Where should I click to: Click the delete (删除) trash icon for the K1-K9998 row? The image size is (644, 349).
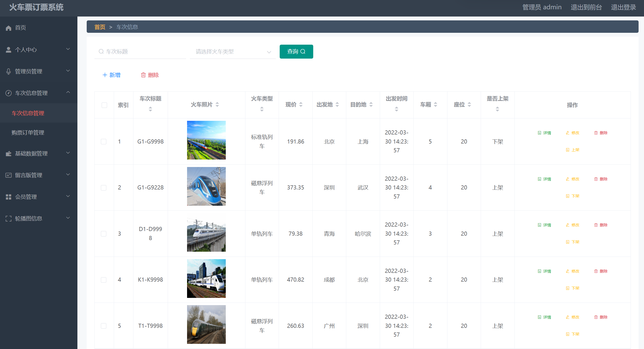click(x=596, y=271)
